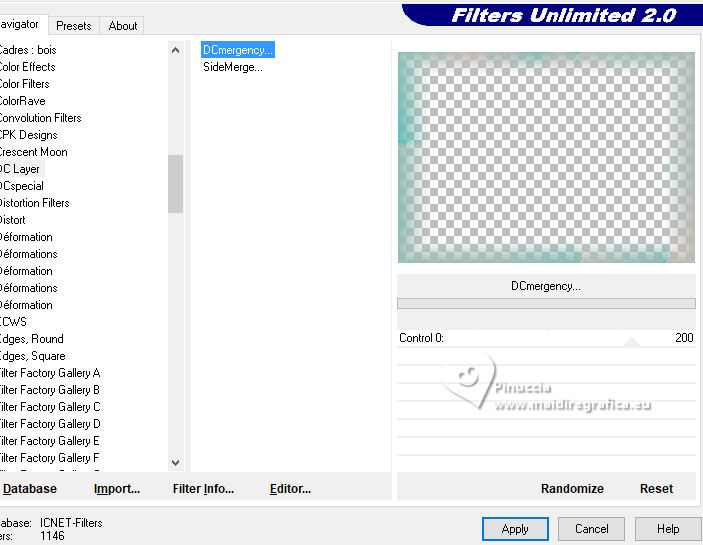The height and width of the screenshot is (545, 703).
Task: Select the DCmergency filter entry
Action: pos(238,50)
